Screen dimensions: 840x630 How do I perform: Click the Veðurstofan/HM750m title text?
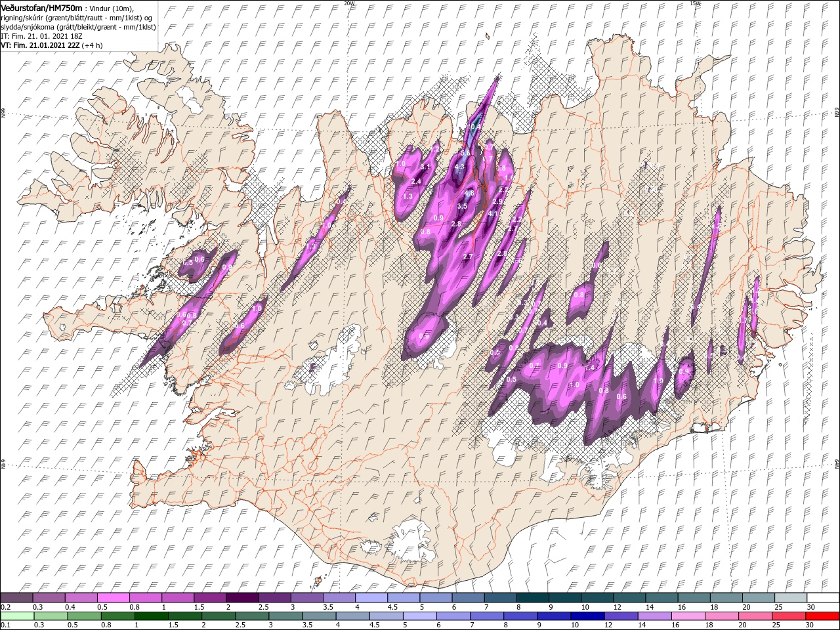[42, 8]
